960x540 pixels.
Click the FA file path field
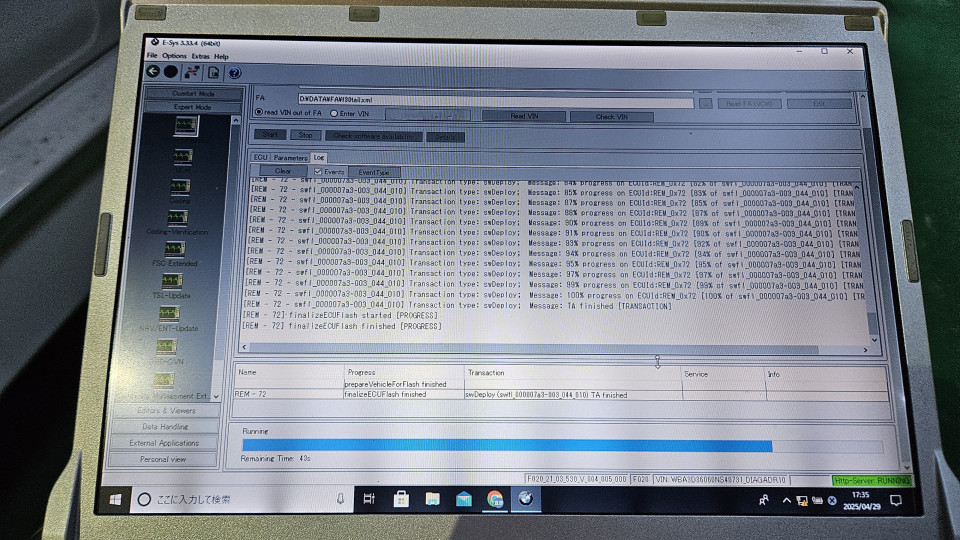point(495,100)
